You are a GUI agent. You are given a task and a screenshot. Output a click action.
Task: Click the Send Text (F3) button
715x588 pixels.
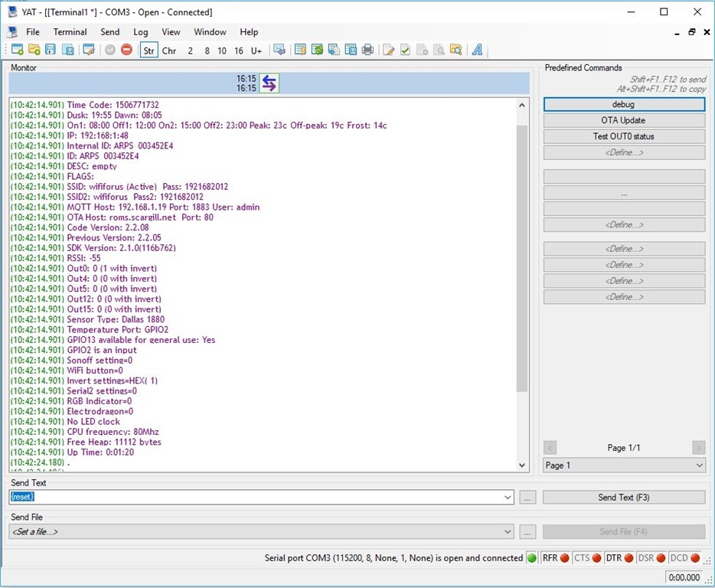click(x=623, y=498)
